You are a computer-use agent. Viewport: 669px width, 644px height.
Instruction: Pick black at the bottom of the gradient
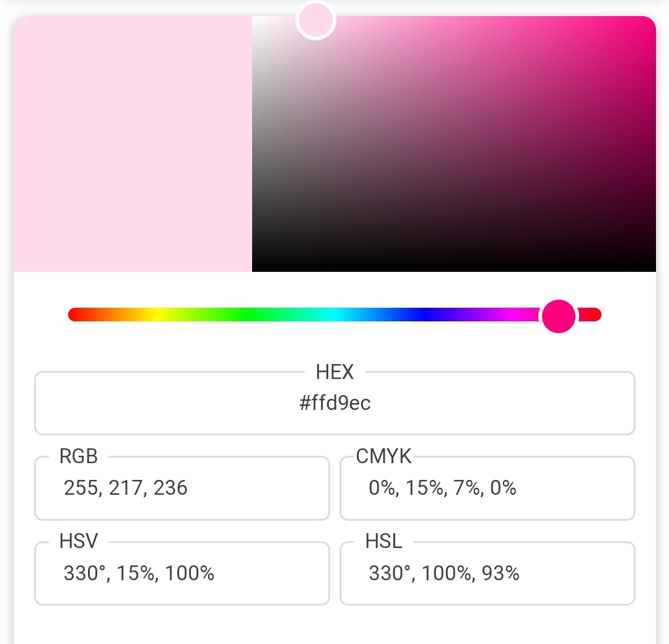click(453, 266)
